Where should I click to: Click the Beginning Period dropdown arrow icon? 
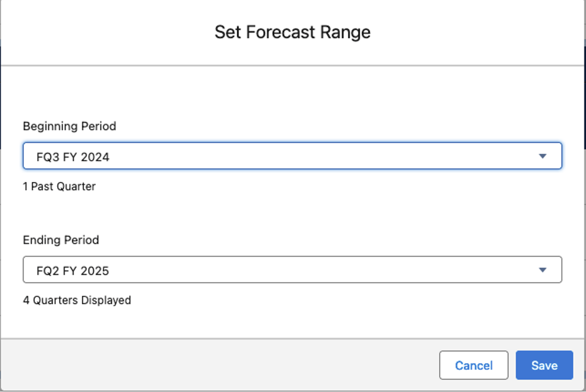point(543,156)
